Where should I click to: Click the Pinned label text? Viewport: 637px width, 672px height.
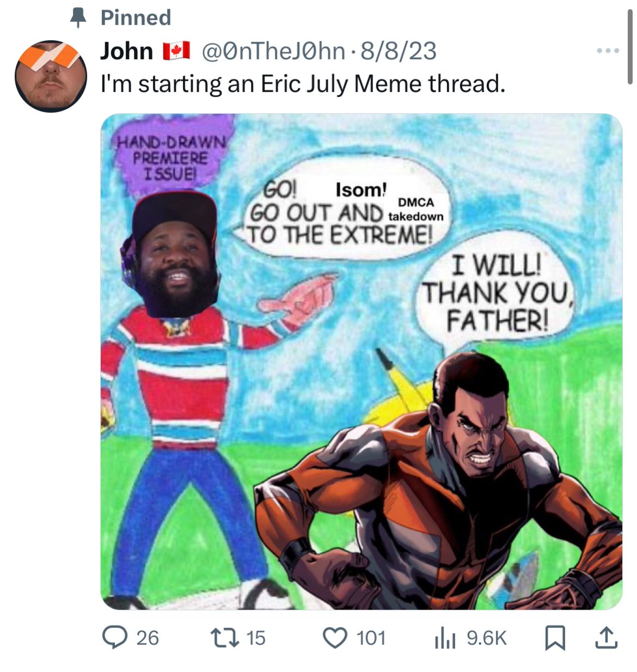136,18
